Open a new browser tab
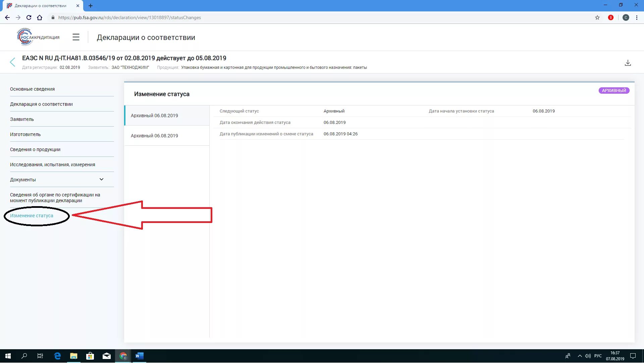Viewport: 644px width, 364px height. [91, 6]
